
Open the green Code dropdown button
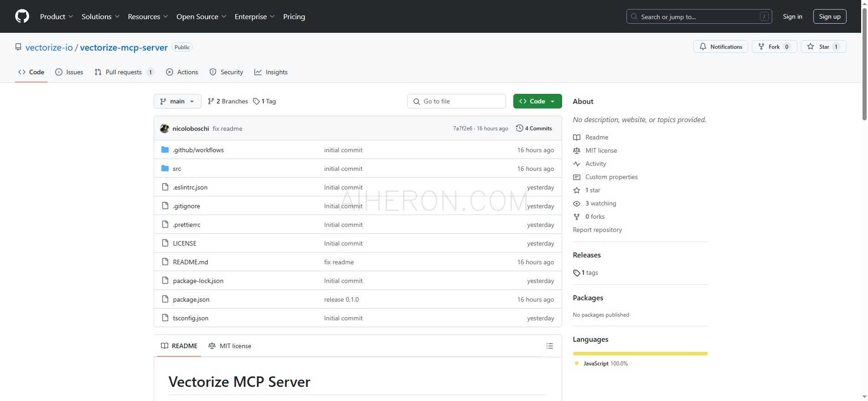click(537, 101)
